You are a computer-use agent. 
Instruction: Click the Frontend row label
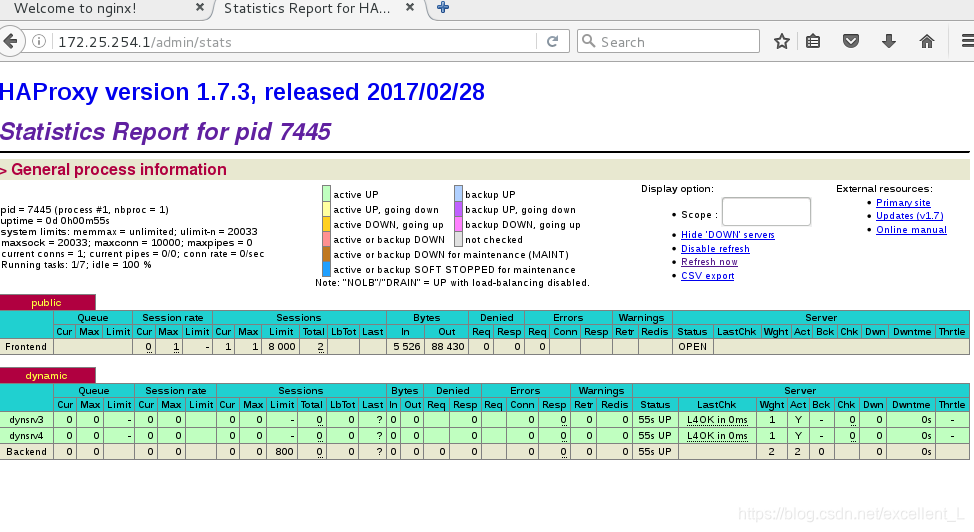tap(26, 347)
